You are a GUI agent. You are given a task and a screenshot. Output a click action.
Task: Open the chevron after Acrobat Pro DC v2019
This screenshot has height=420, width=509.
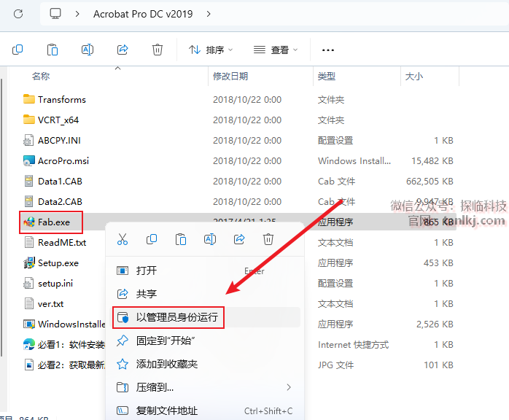tap(209, 14)
